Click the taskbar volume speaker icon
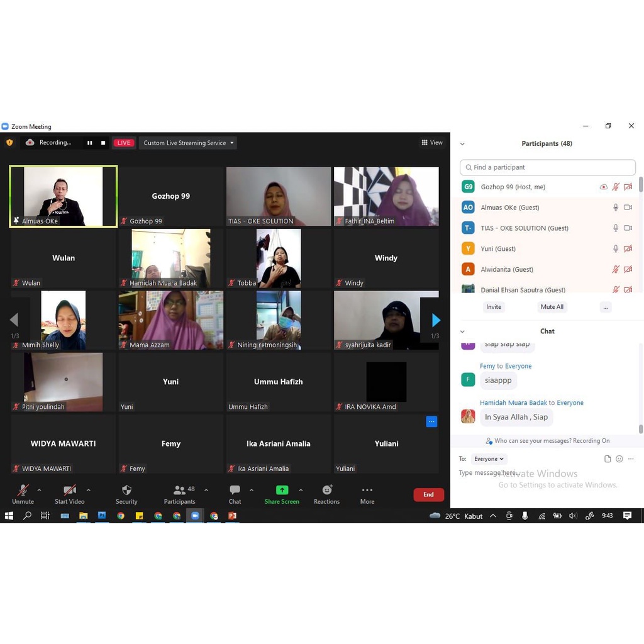The image size is (644, 644). (x=574, y=516)
